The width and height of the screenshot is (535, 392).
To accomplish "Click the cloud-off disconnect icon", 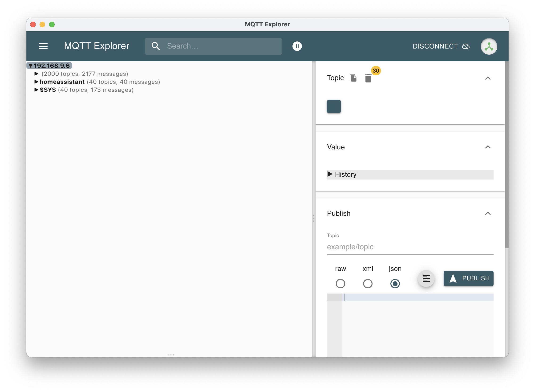I will pyautogui.click(x=466, y=46).
